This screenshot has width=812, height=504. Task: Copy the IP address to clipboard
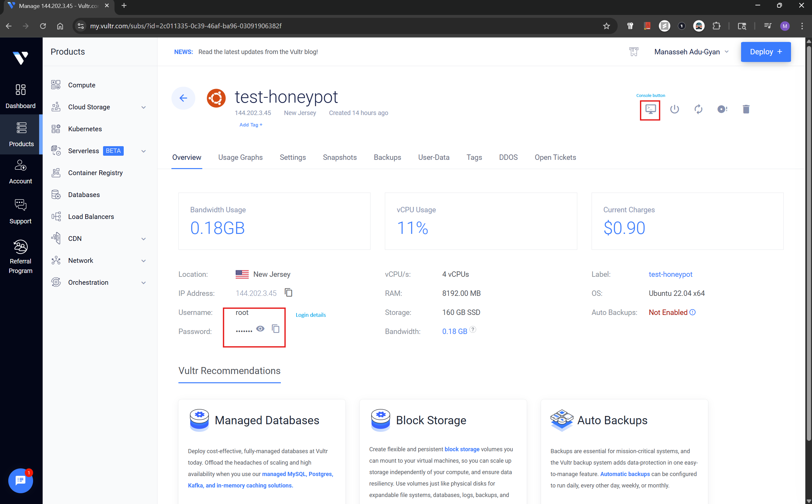tap(288, 293)
